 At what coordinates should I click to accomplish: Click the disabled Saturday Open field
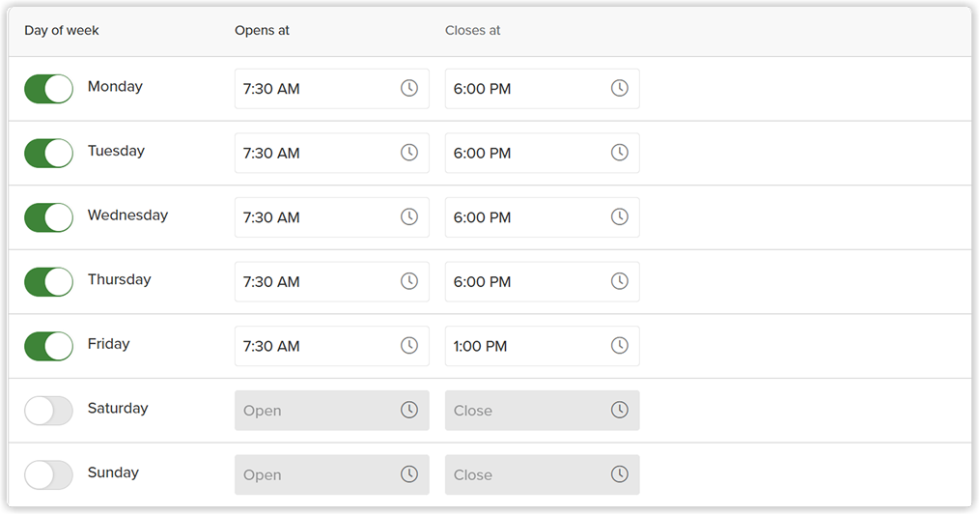point(332,411)
